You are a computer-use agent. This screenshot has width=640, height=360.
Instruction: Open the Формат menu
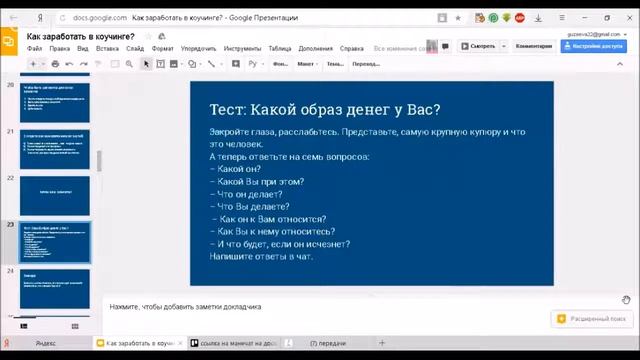pyautogui.click(x=163, y=49)
